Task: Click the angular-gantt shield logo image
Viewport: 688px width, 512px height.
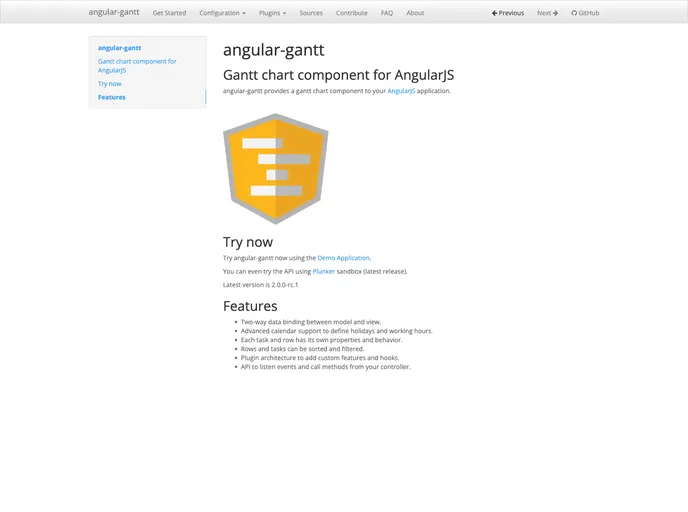Action: [x=276, y=169]
